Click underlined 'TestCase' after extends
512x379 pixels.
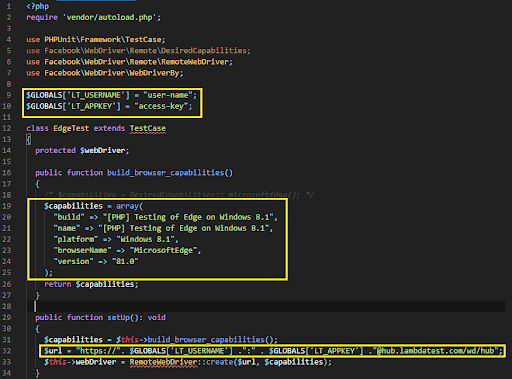148,128
